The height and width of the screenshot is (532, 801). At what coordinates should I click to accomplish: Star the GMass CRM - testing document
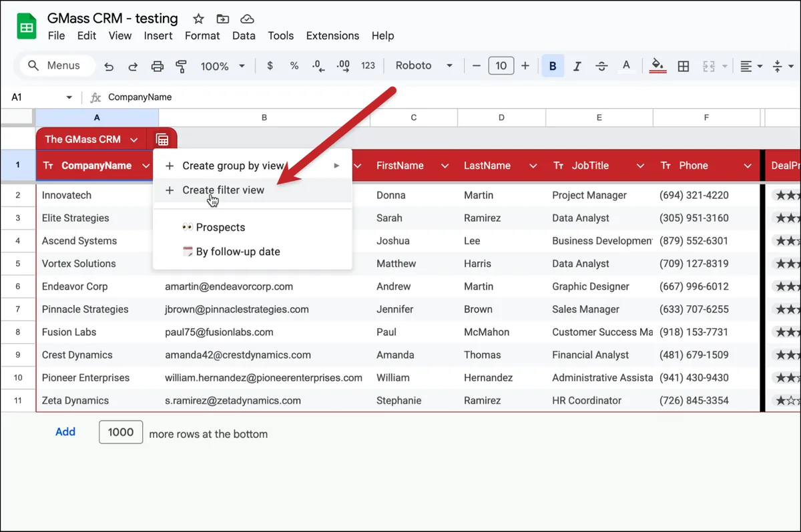198,19
